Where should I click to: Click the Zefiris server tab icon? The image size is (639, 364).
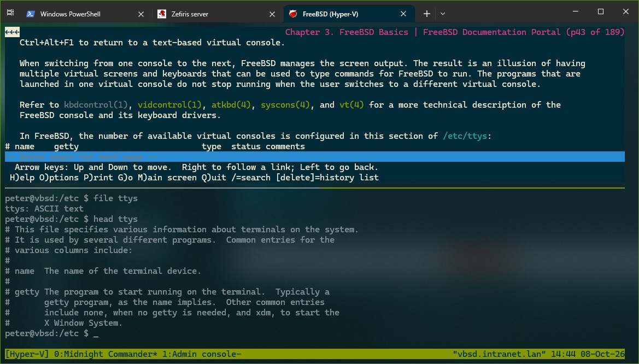tap(161, 14)
